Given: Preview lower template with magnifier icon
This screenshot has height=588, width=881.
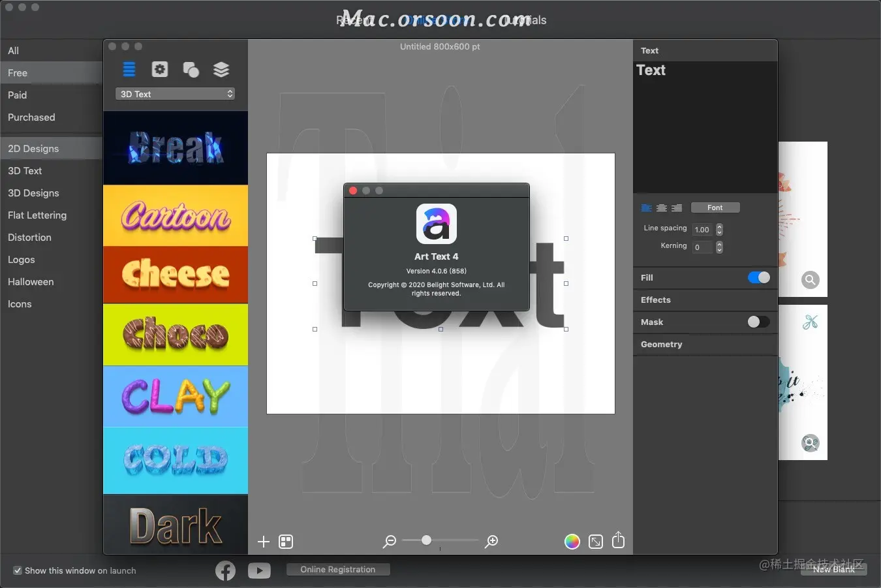Looking at the screenshot, I should (811, 443).
